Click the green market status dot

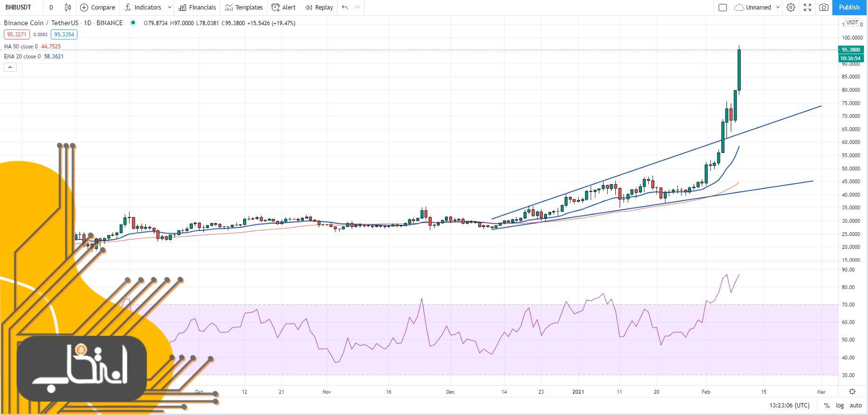pyautogui.click(x=132, y=22)
